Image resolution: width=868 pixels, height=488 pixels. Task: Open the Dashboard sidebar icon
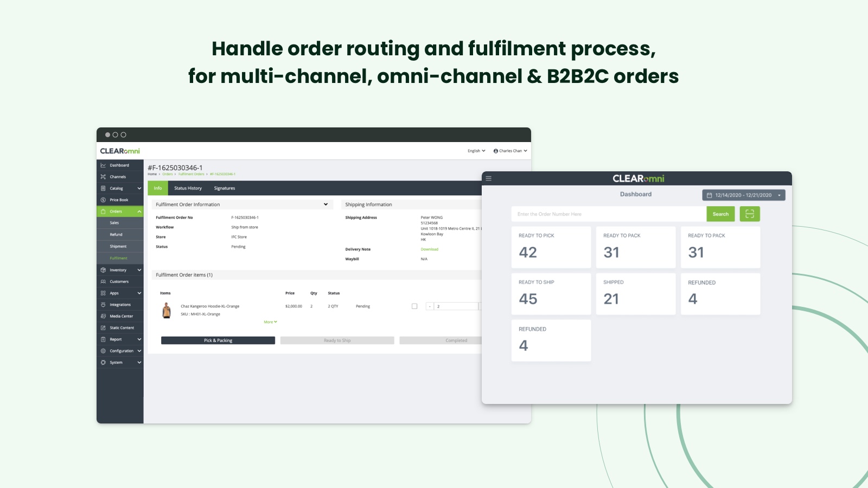click(103, 165)
